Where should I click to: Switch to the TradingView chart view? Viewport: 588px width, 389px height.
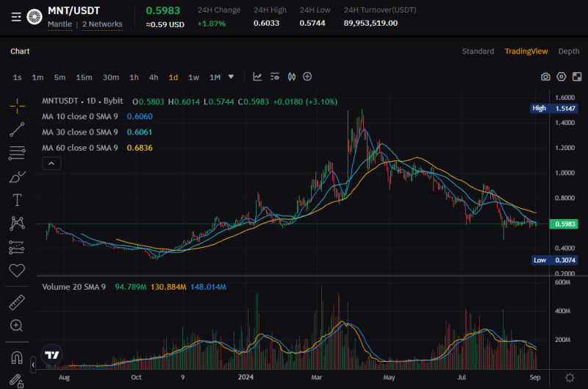pos(526,51)
